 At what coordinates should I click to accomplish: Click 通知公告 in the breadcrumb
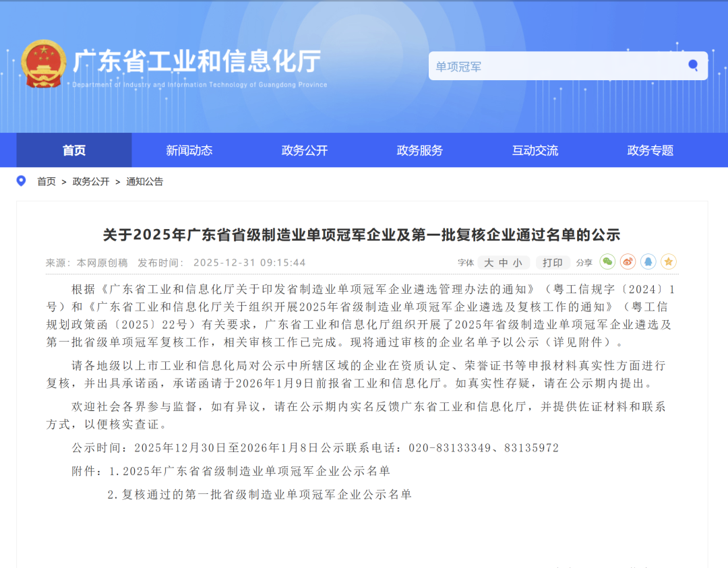144,181
